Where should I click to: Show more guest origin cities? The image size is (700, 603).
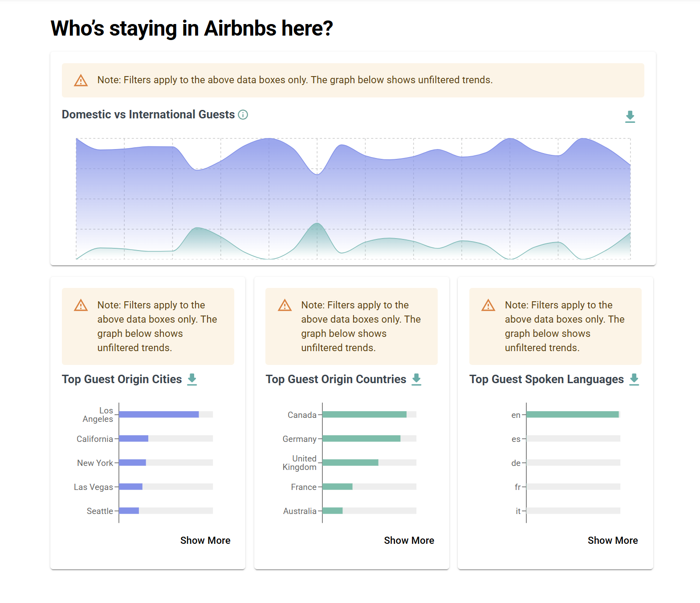point(205,540)
